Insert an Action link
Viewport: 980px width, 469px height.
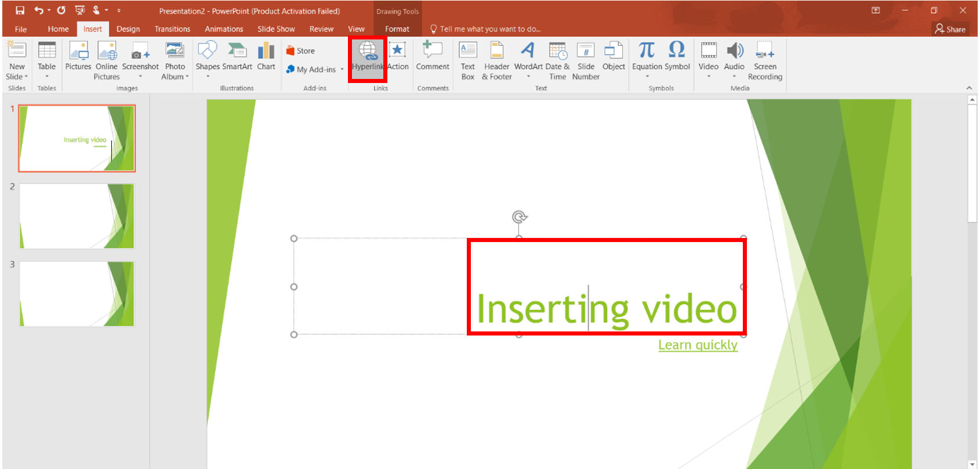pos(398,56)
